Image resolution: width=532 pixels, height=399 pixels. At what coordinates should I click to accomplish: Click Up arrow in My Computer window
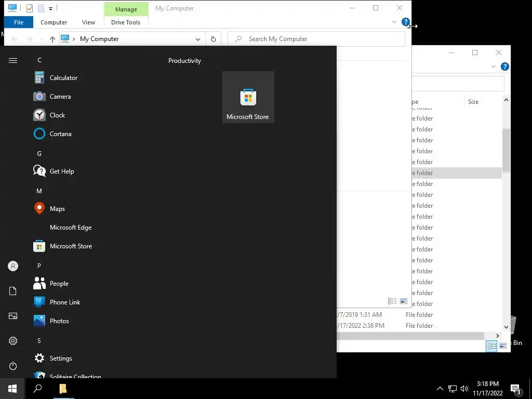52,39
